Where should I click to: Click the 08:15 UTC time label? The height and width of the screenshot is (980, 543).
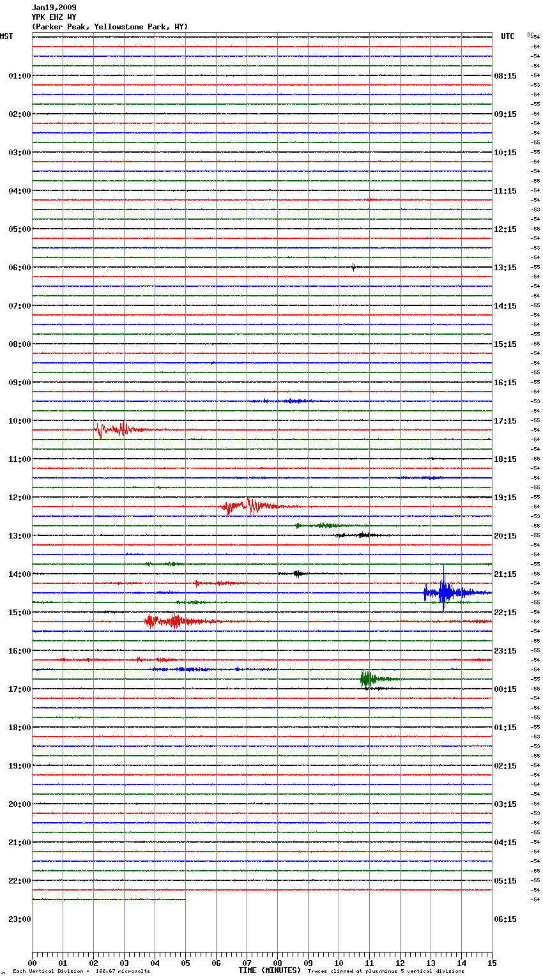[x=505, y=76]
